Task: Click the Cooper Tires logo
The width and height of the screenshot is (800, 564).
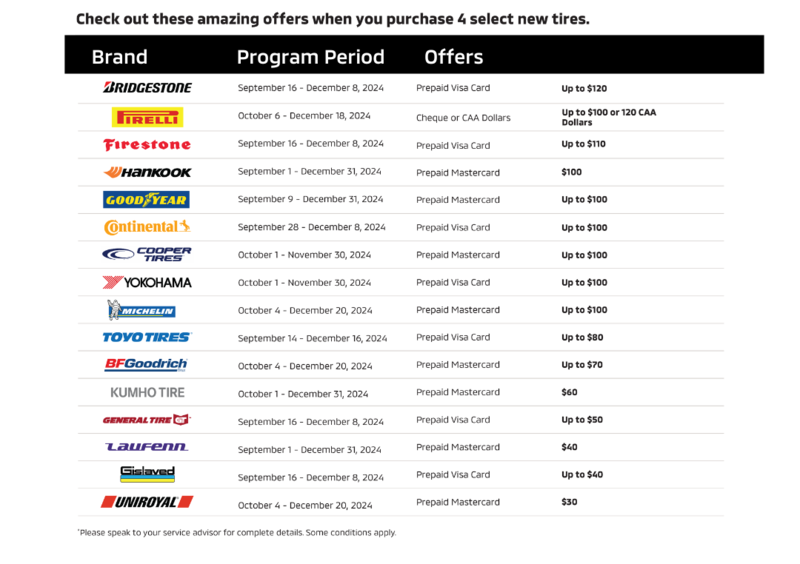Action: [147, 255]
